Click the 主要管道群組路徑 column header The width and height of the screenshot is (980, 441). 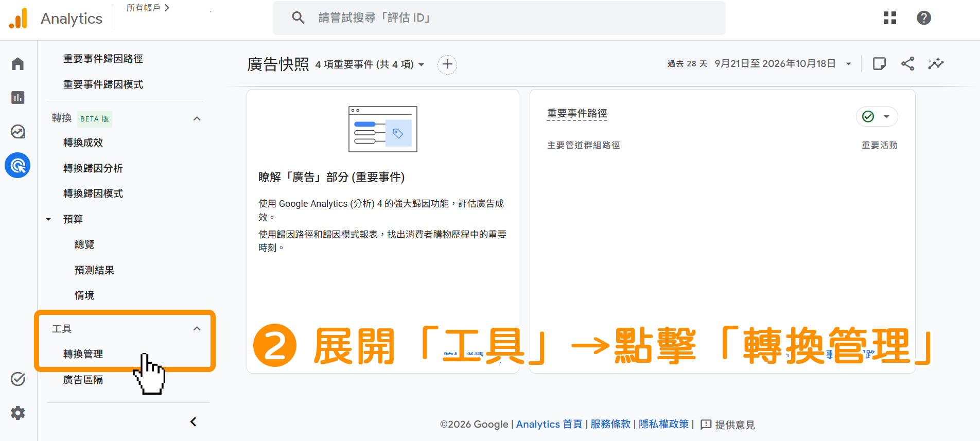(583, 146)
